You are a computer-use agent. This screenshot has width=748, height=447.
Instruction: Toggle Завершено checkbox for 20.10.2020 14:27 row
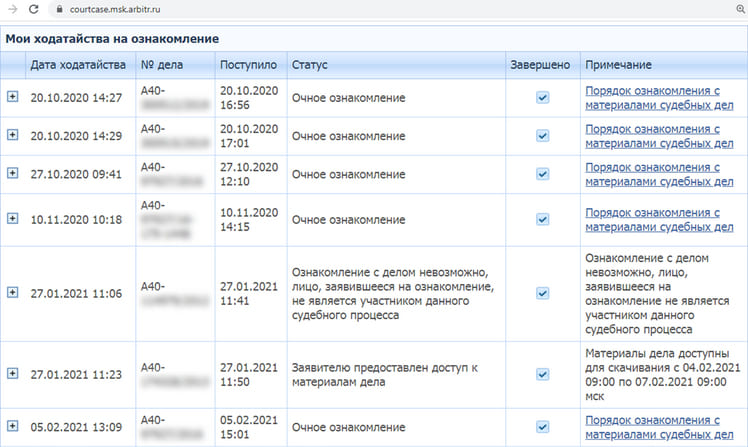pos(542,97)
